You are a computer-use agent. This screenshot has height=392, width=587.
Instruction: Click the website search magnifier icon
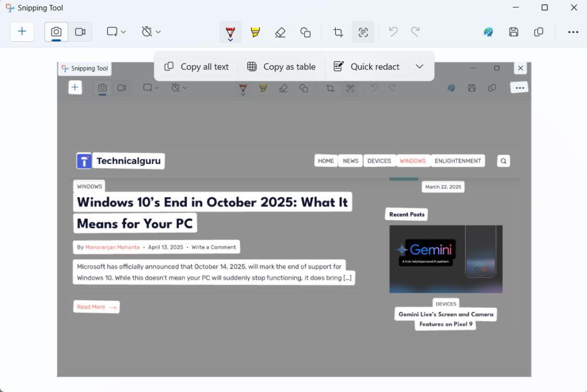point(503,161)
